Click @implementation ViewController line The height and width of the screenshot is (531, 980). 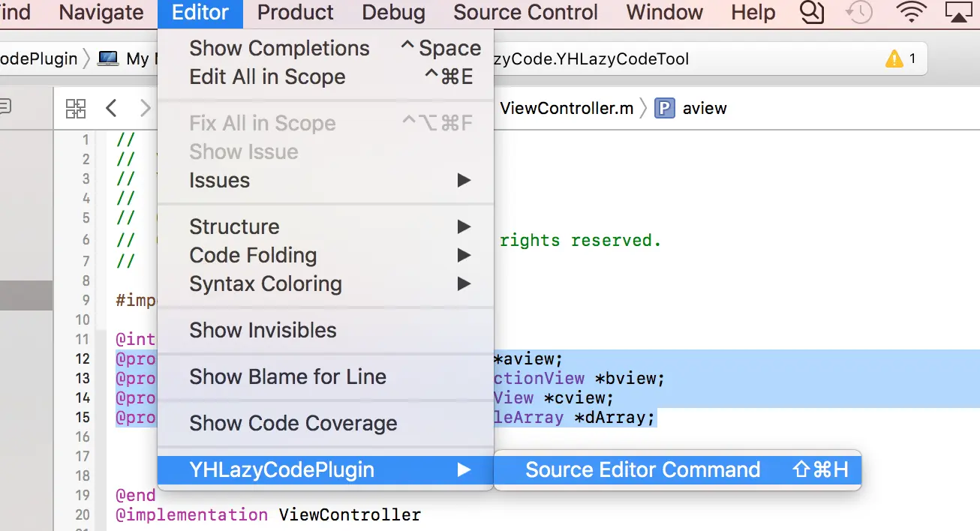coord(268,514)
